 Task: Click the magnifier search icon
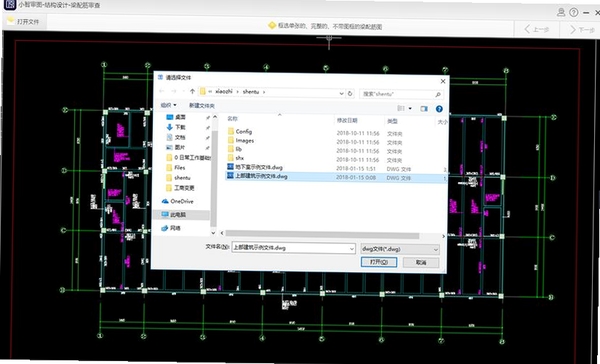click(438, 94)
